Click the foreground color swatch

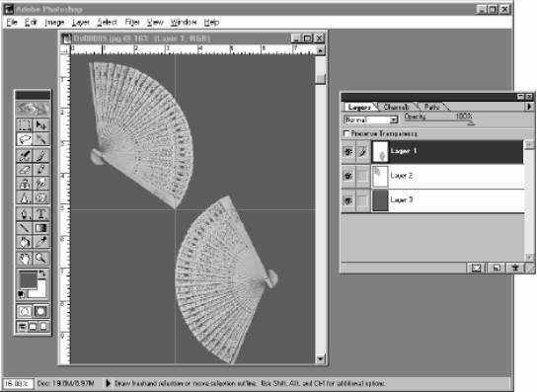pos(28,279)
